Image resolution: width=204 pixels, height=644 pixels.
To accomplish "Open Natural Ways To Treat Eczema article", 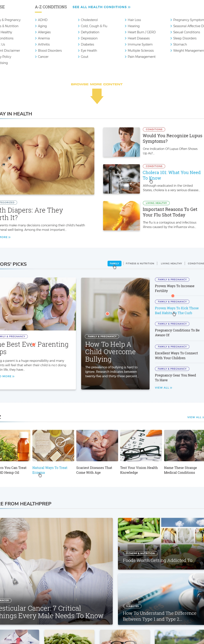I will click(50, 470).
